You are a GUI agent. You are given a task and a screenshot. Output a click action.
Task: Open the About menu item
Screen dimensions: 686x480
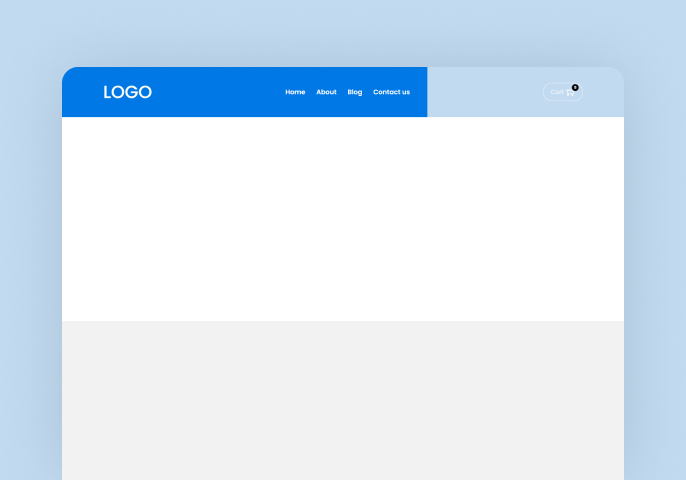click(326, 92)
